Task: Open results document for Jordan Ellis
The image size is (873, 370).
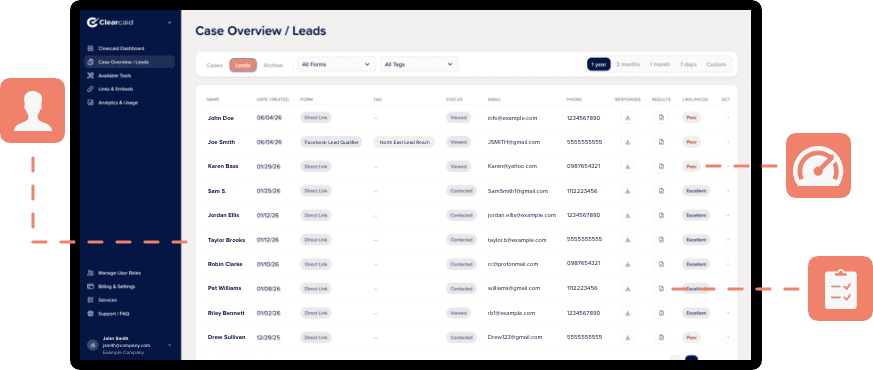Action: tap(661, 215)
